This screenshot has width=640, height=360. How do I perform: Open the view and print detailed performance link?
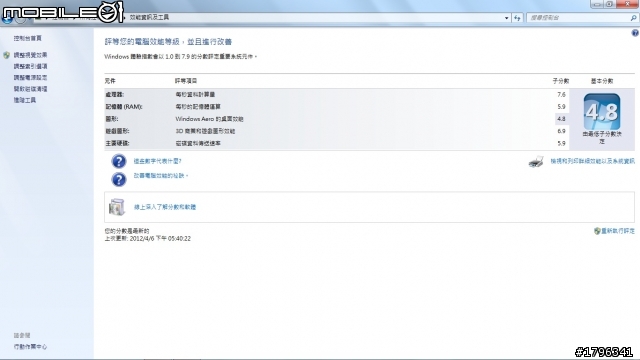click(593, 162)
